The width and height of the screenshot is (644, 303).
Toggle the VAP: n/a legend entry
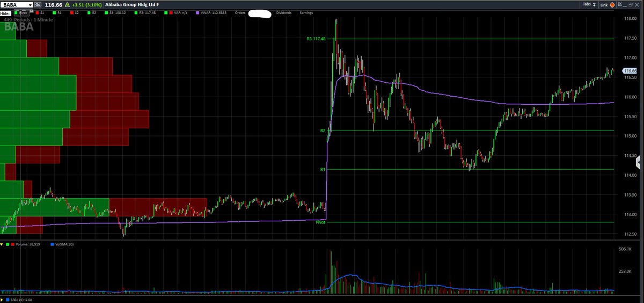[175, 13]
